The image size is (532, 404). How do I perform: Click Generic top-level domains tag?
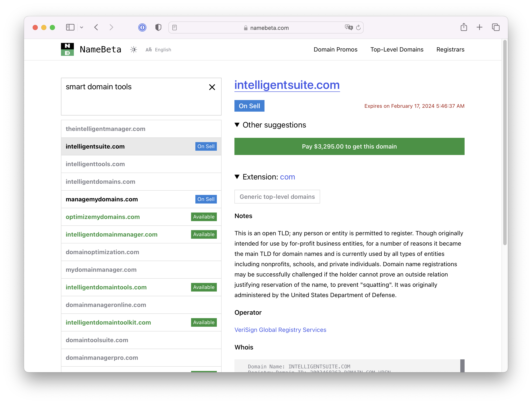(x=277, y=197)
